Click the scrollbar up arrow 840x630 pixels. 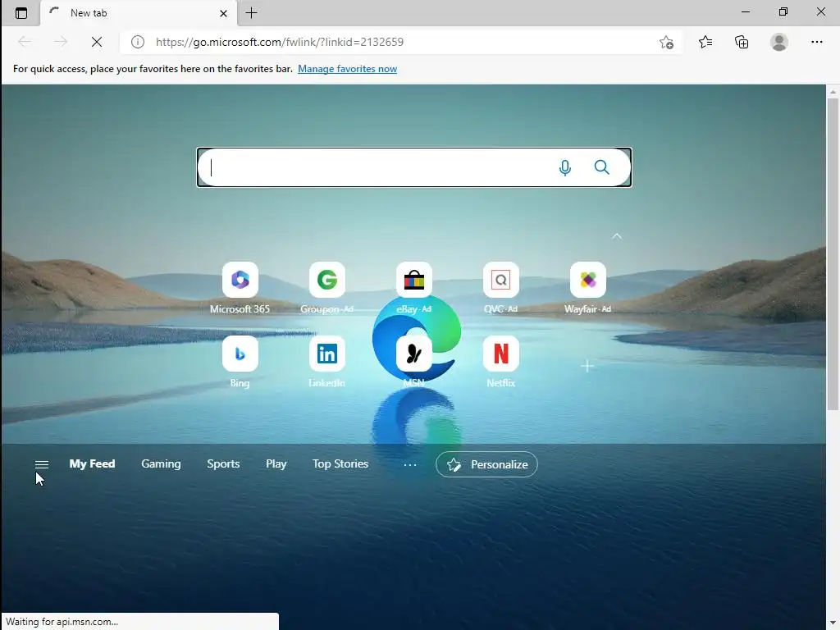click(833, 92)
